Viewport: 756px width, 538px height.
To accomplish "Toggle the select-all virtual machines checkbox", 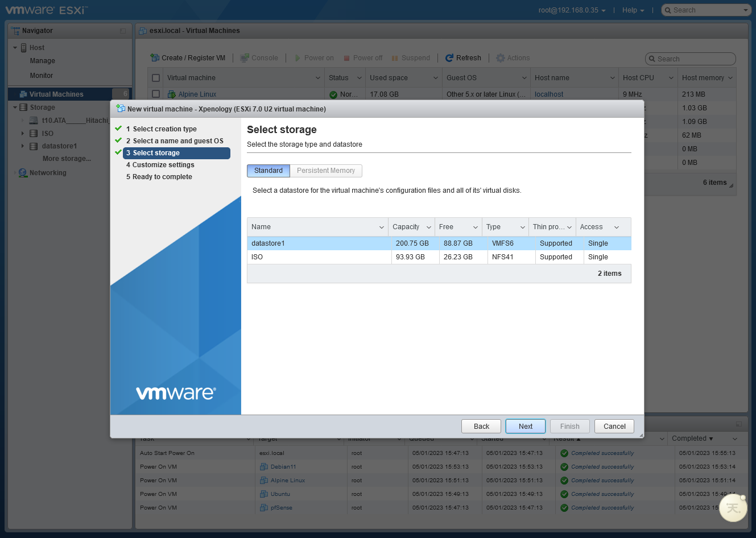I will pos(156,78).
